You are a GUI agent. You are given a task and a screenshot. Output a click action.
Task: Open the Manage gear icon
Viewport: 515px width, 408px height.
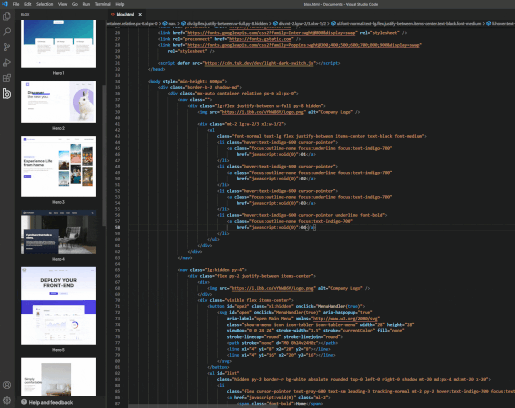coord(7,400)
